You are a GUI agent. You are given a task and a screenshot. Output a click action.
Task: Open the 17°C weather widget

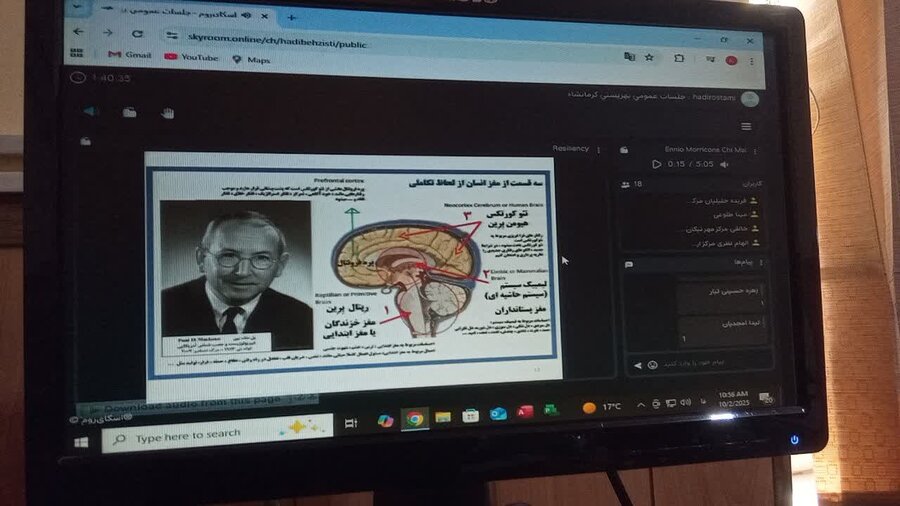602,407
